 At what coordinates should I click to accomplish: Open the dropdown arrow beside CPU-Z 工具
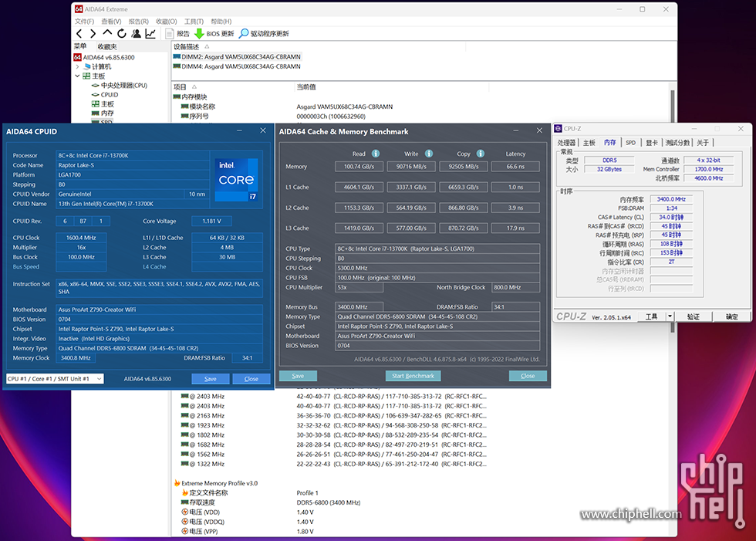point(670,316)
